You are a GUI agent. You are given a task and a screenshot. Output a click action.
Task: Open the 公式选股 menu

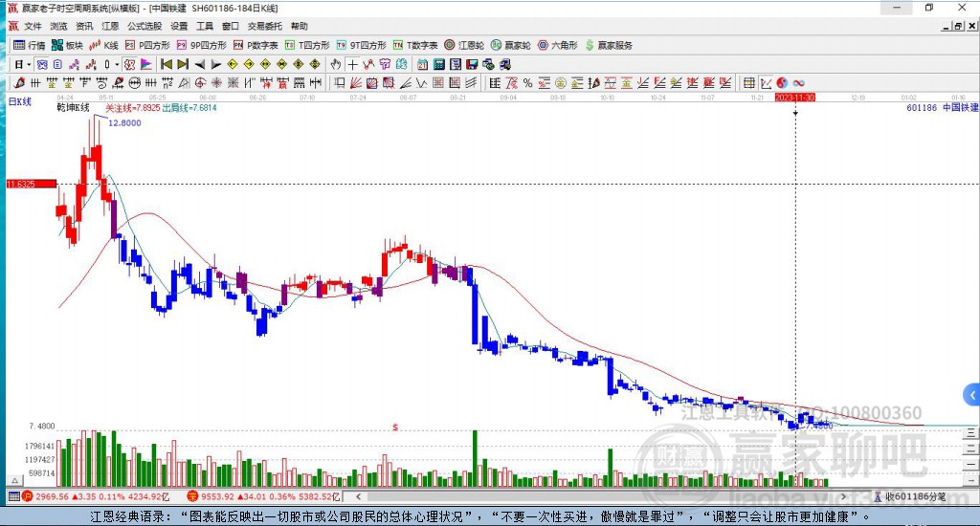145,26
